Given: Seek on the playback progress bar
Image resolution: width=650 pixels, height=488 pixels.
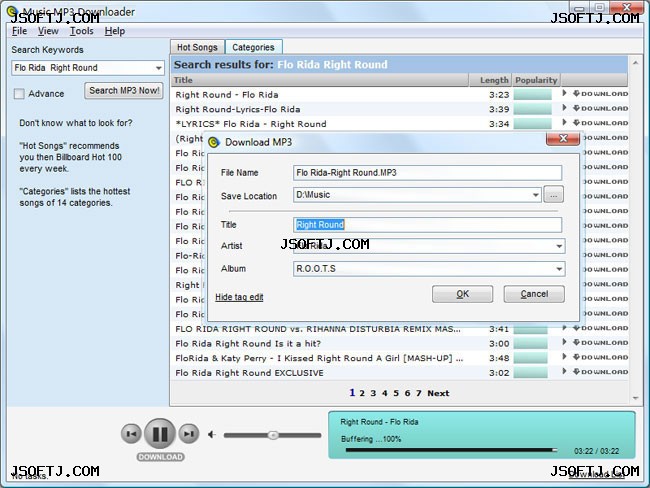Looking at the screenshot, I should pyautogui.click(x=451, y=450).
